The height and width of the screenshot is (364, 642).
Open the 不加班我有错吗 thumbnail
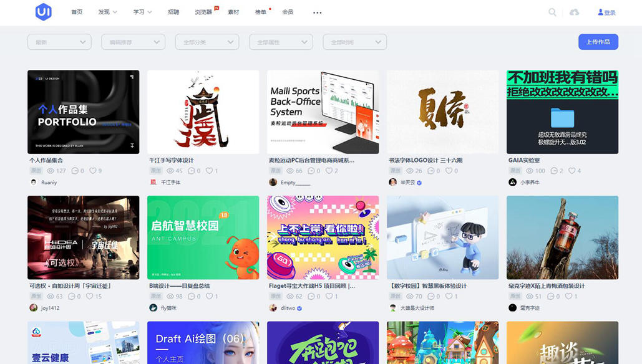tap(563, 112)
